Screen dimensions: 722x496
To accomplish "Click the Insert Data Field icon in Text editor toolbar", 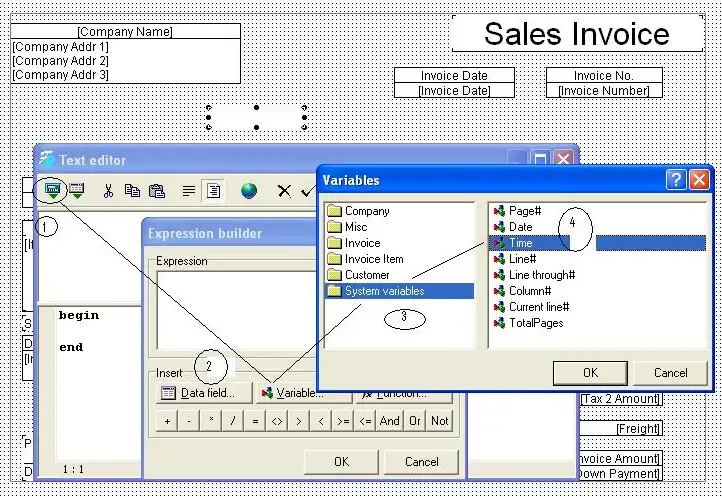I will click(77, 190).
